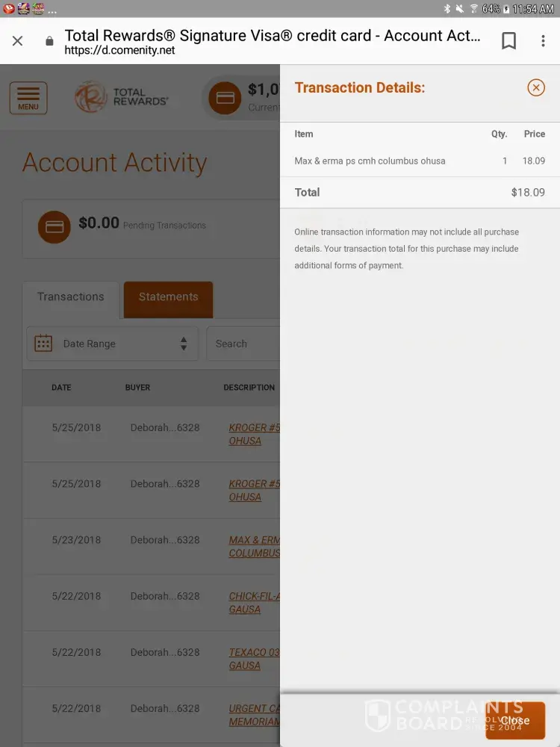Open the CHICK-FIL-A transaction link

point(254,603)
